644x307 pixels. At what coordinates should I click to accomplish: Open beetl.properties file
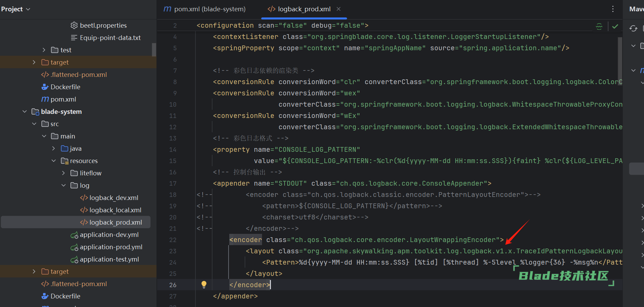coord(103,25)
